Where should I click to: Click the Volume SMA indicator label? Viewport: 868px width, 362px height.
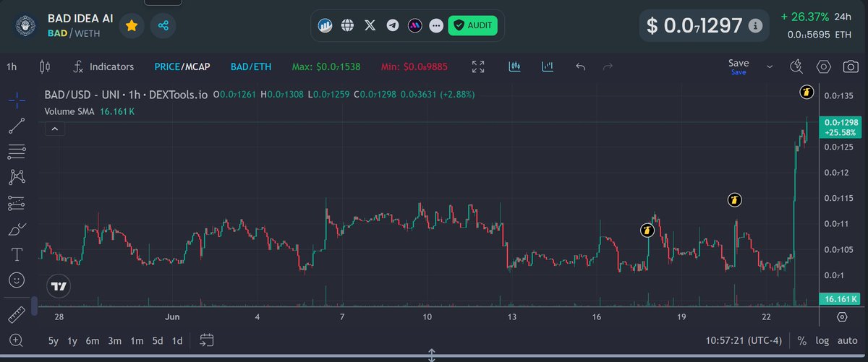[69, 112]
